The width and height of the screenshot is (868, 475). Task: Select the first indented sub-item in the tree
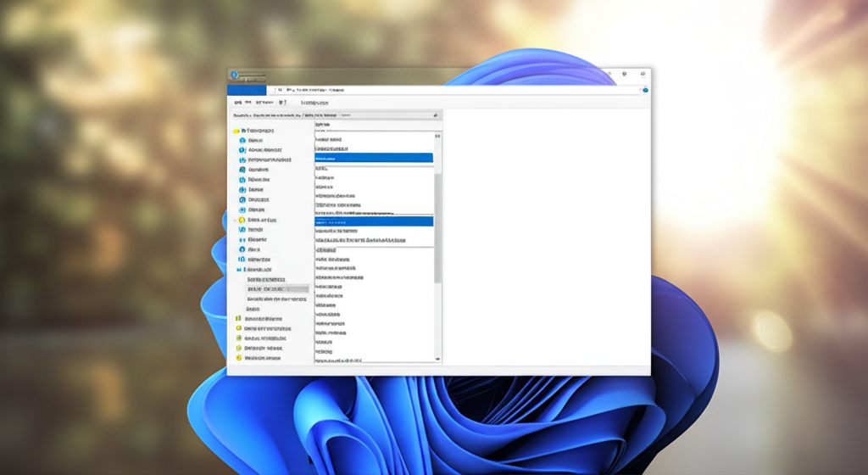[x=266, y=279]
